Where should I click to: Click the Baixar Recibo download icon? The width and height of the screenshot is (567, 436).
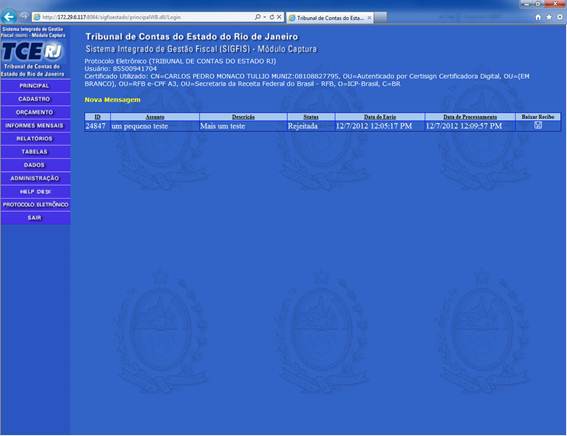pos(538,125)
